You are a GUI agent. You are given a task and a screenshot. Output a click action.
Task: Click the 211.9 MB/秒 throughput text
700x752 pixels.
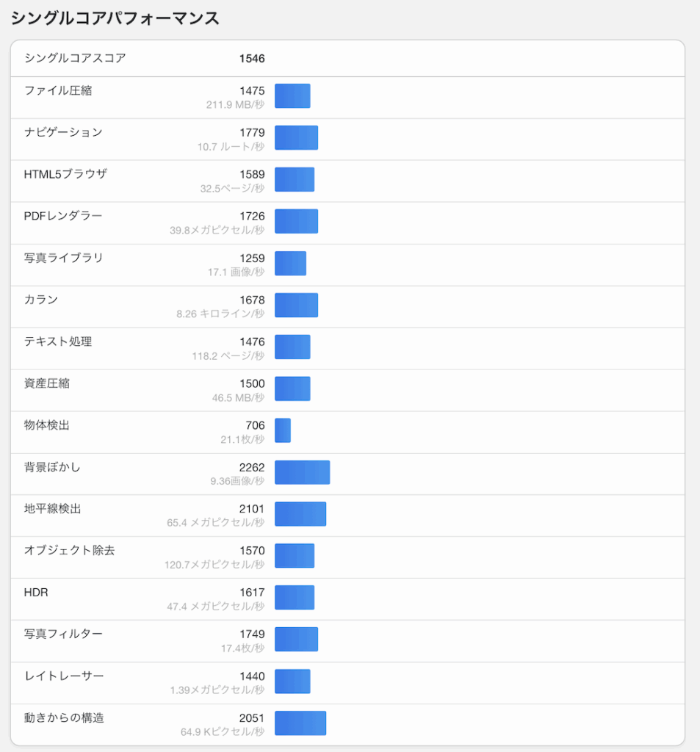pos(235,104)
